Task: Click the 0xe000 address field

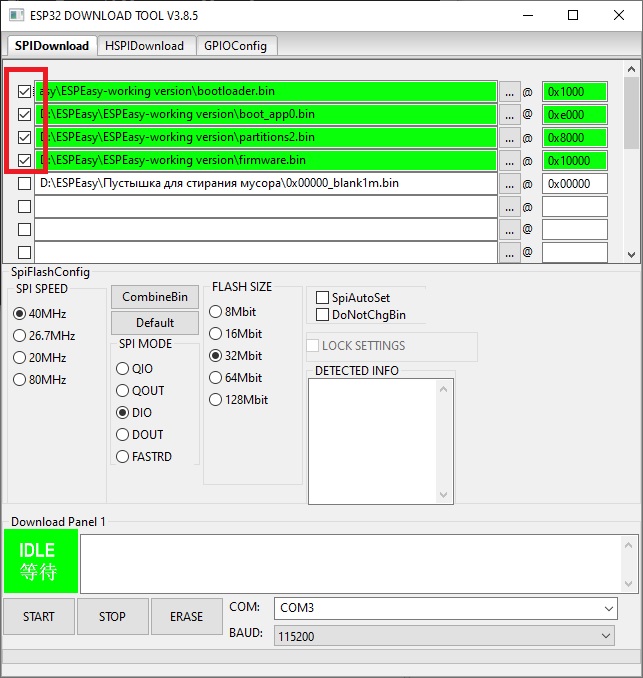Action: pyautogui.click(x=575, y=115)
